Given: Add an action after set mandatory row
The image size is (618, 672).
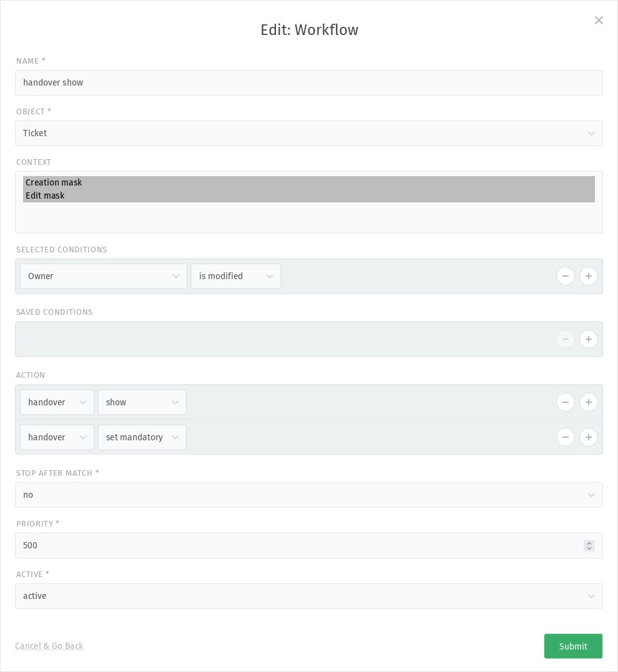Looking at the screenshot, I should point(589,437).
